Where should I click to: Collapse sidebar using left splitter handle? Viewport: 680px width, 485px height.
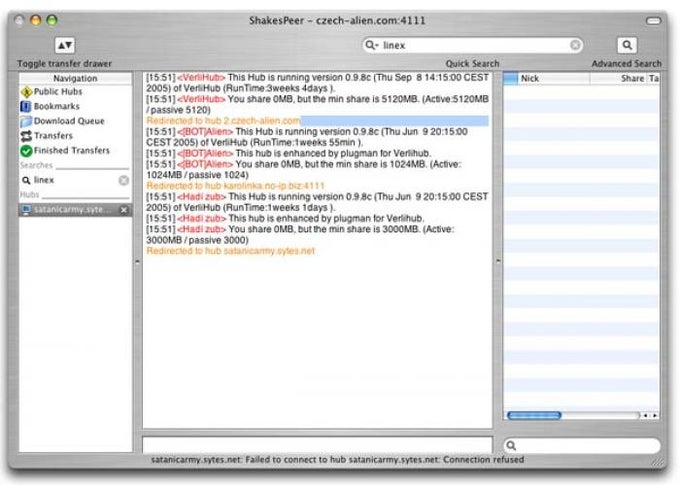(x=137, y=262)
